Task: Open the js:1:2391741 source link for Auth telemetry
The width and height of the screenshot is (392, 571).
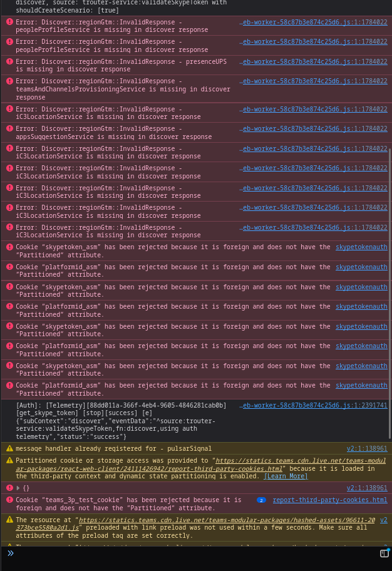Action: tap(313, 405)
